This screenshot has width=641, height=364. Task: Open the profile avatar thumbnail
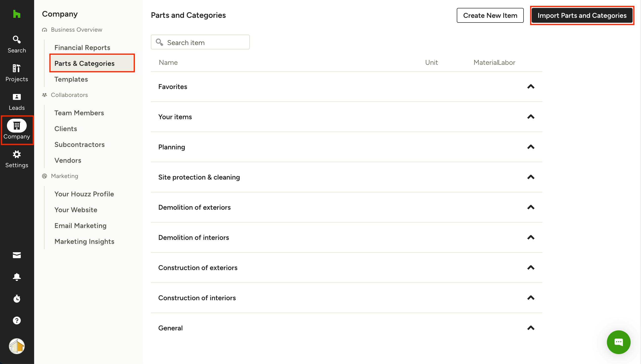click(x=17, y=346)
